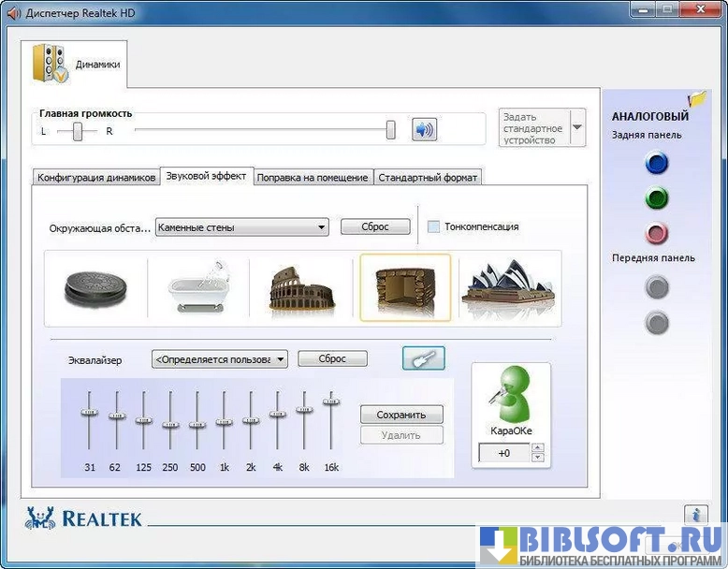Enable the Тонкомпенсация checkbox
Screen dimensions: 728x569
click(x=434, y=226)
